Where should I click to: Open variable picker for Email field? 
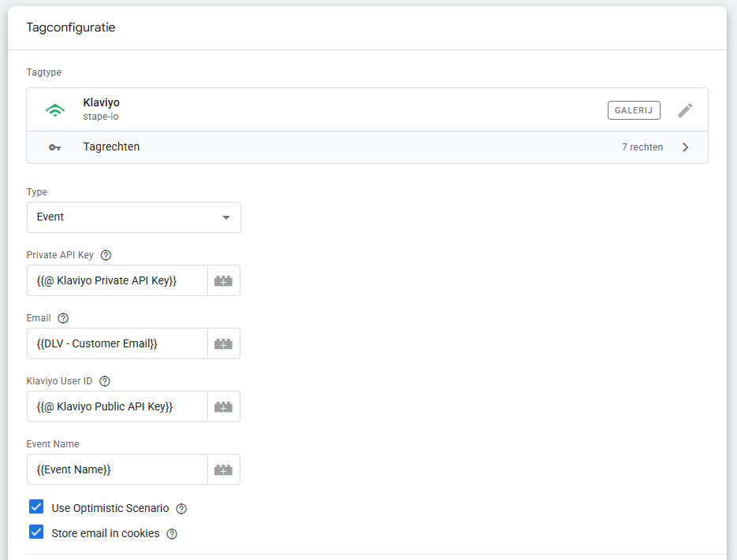[224, 343]
